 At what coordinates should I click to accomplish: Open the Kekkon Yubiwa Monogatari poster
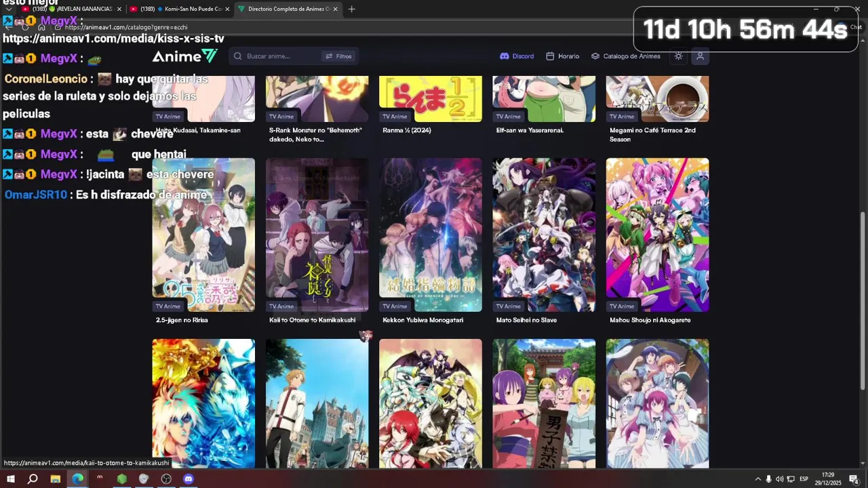click(431, 235)
